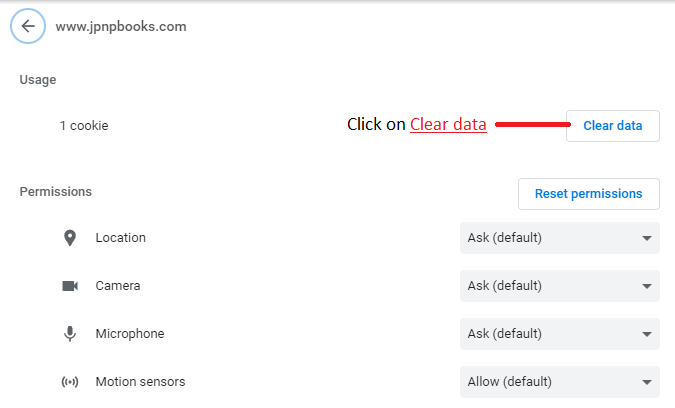The image size is (675, 408).
Task: Open the Location permission dropdown
Action: [x=560, y=238]
